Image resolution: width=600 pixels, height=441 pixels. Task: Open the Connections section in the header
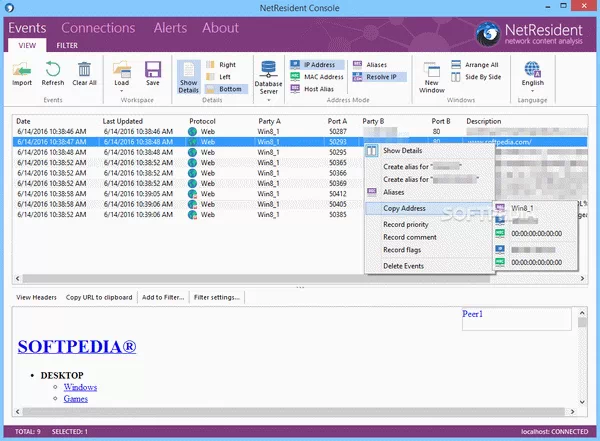[98, 28]
